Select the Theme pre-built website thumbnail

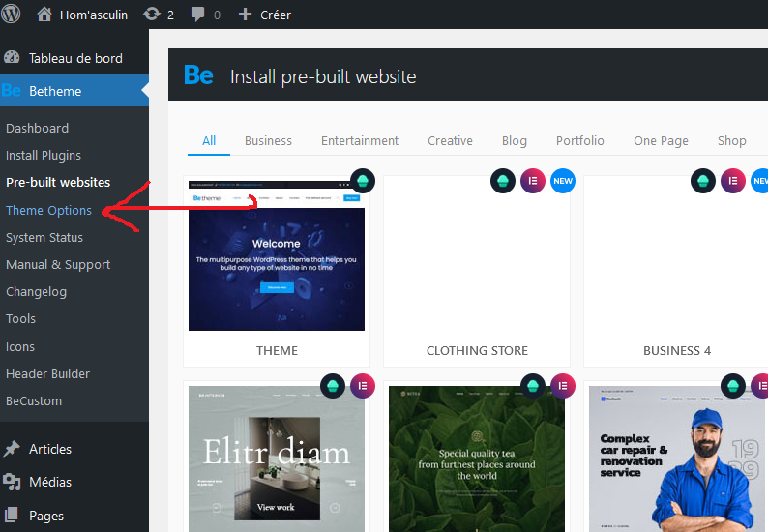click(x=277, y=255)
